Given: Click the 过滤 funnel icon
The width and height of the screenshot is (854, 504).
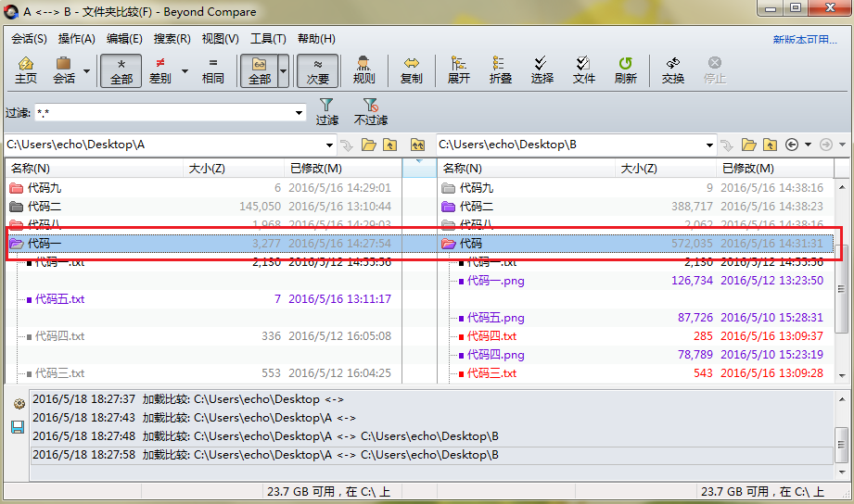Looking at the screenshot, I should (x=326, y=111).
